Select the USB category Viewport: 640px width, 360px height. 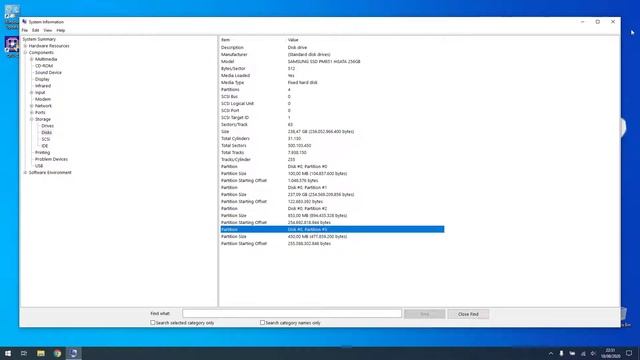tap(39, 166)
